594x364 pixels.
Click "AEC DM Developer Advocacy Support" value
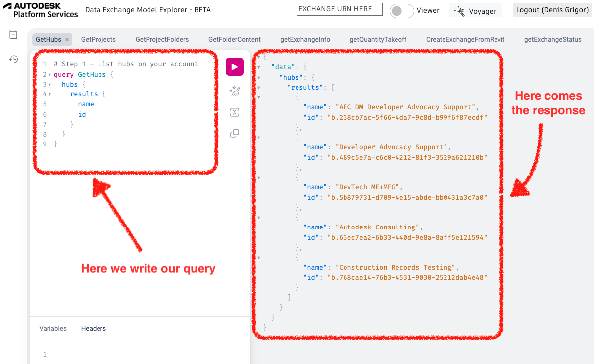pos(405,107)
